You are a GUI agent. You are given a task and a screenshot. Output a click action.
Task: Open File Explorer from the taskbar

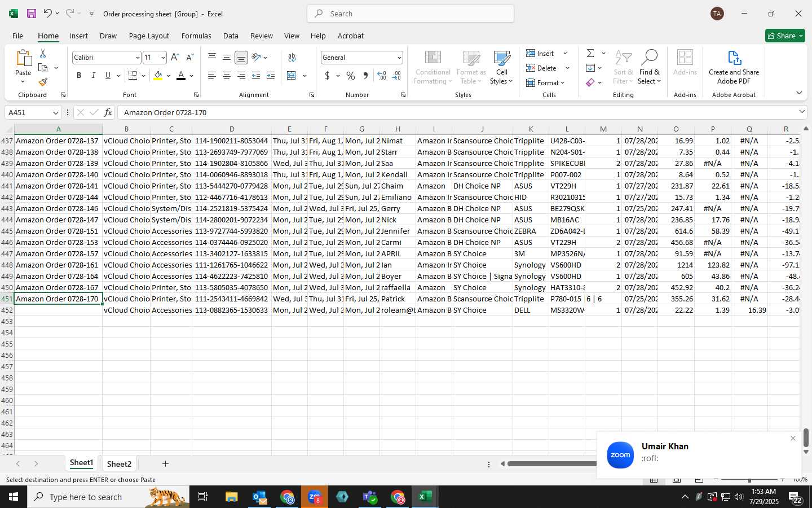232,497
